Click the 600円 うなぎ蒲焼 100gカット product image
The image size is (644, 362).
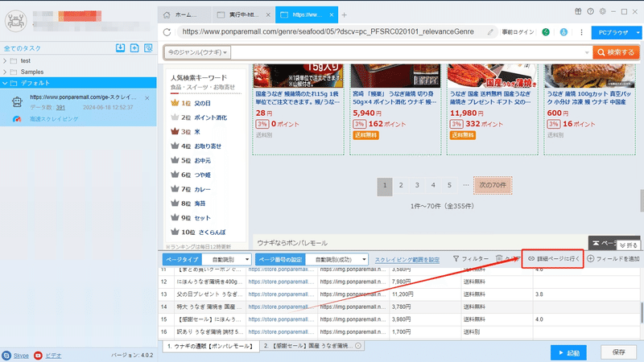590,76
